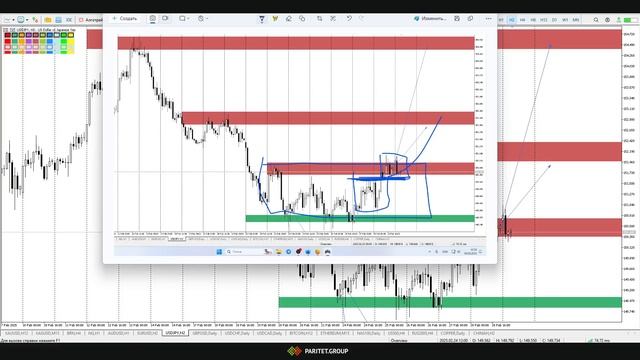Screen dimensions: 640x360
Task: Switch to the AUDUSD,H1 chart tab
Action: 118,333
